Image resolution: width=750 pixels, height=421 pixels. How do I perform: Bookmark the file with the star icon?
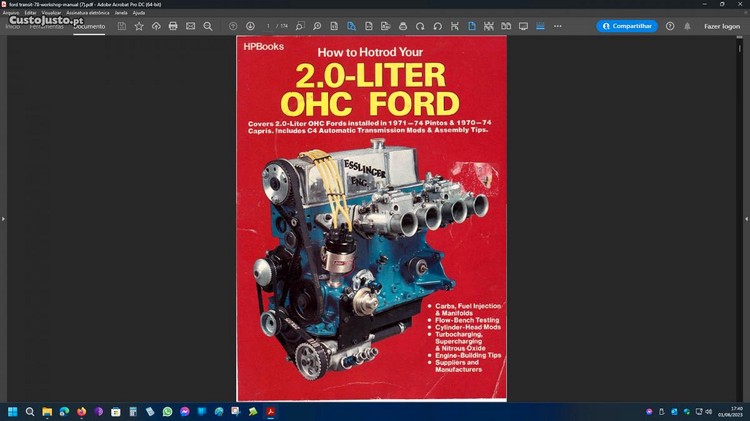[x=139, y=26]
